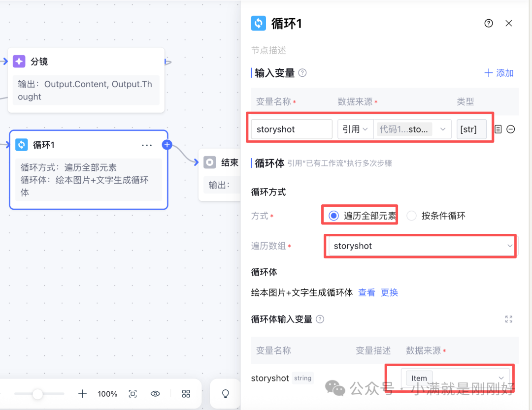Click the help icon in panel header

[x=488, y=23]
